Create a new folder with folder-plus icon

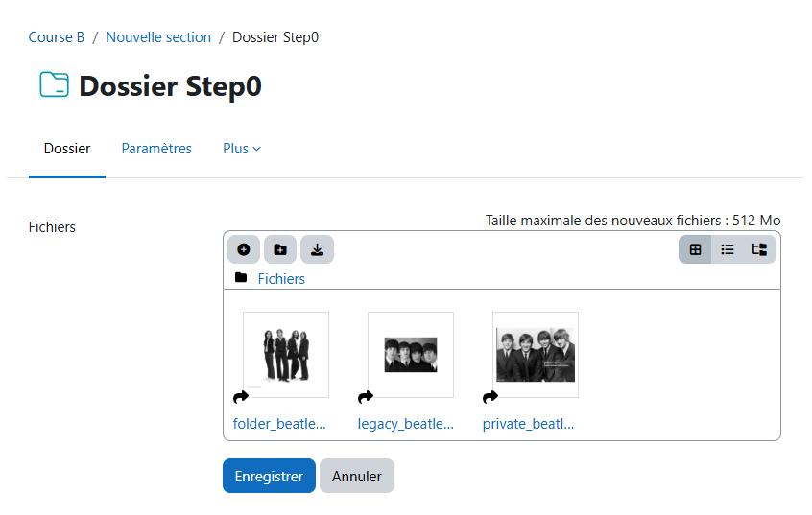coord(280,250)
